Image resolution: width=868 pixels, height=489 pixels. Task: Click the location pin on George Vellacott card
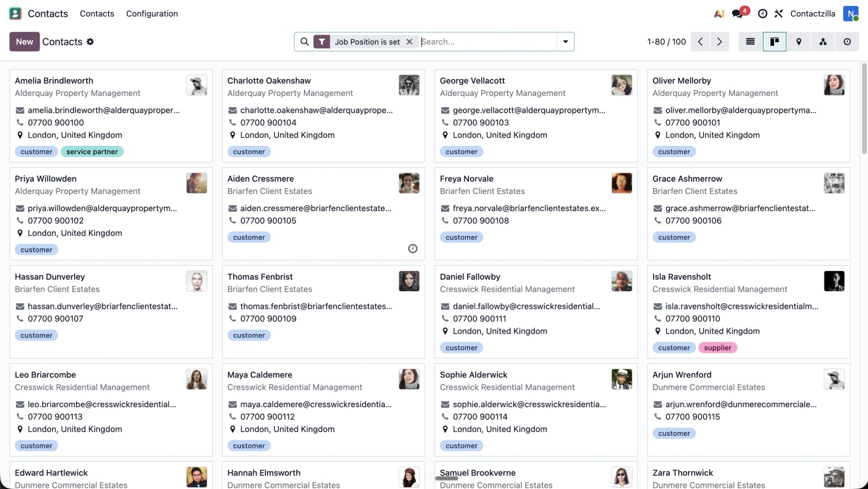pyautogui.click(x=445, y=135)
